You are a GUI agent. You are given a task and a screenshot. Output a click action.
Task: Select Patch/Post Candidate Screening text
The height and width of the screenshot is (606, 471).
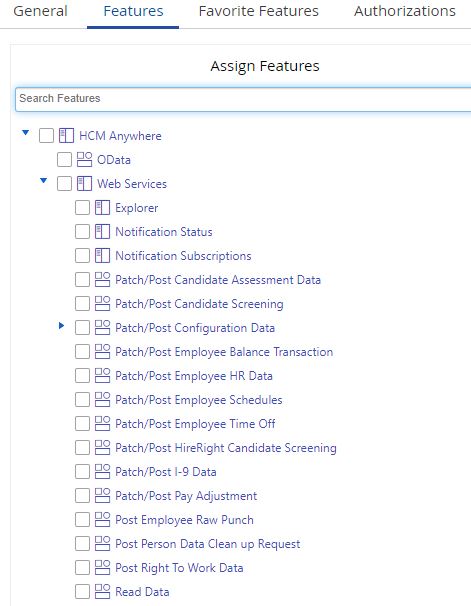199,304
